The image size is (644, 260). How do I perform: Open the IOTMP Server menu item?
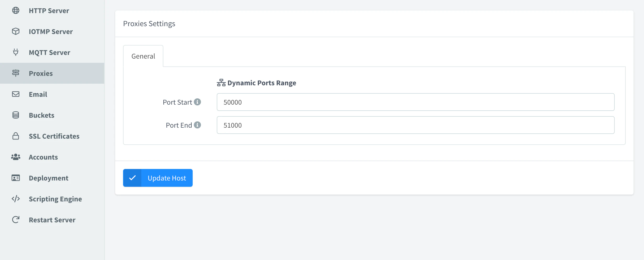52,31
